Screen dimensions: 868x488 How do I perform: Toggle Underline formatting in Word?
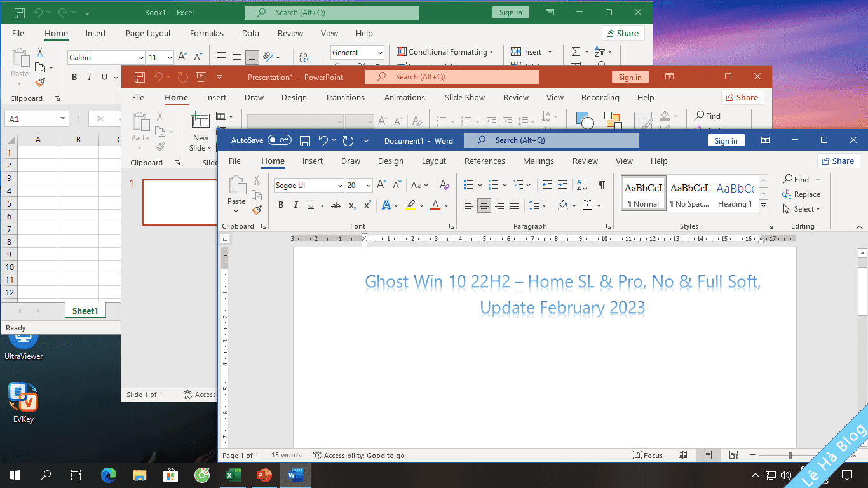[311, 205]
